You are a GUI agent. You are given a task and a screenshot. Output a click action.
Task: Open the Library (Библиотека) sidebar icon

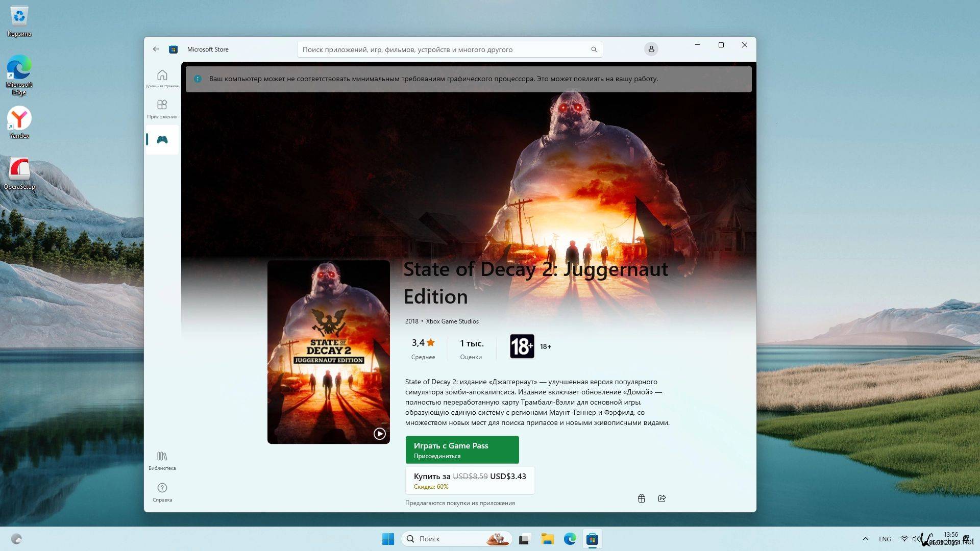coord(162,460)
